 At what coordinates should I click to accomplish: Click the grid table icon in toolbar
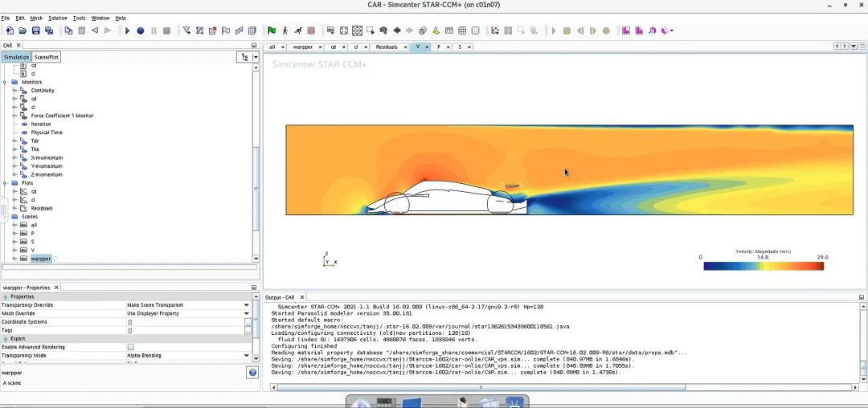click(462, 31)
